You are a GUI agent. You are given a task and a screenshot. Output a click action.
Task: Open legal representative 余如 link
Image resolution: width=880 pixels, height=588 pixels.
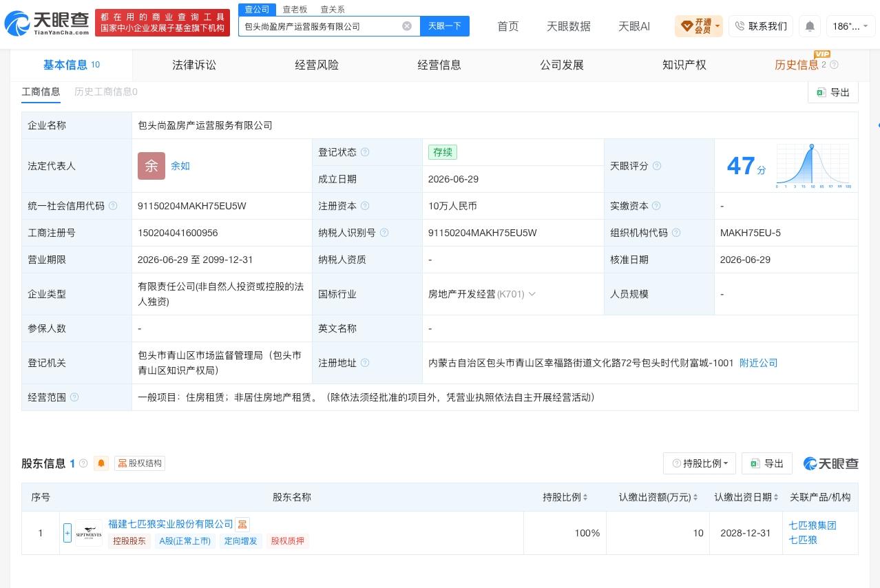180,166
